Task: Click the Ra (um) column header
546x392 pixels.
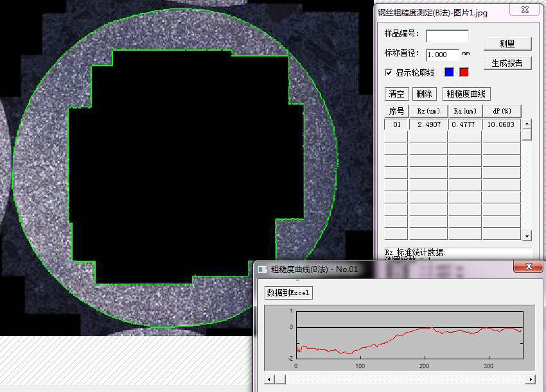Action: point(465,111)
